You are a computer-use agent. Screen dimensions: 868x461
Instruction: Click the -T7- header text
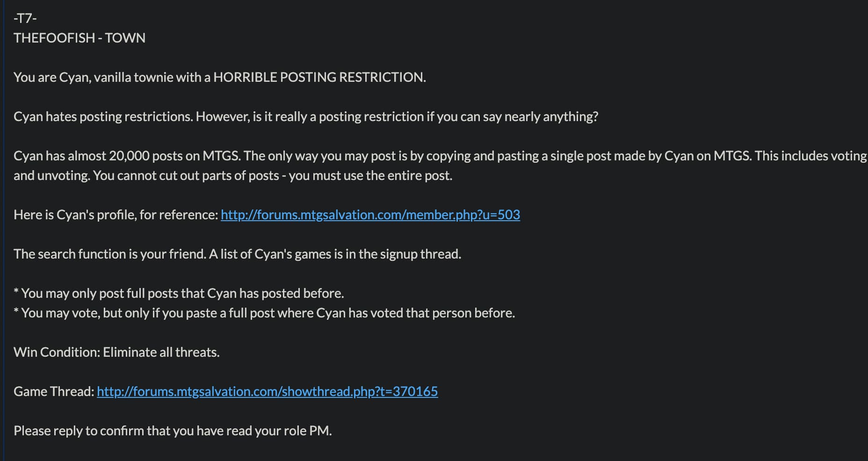pyautogui.click(x=25, y=18)
